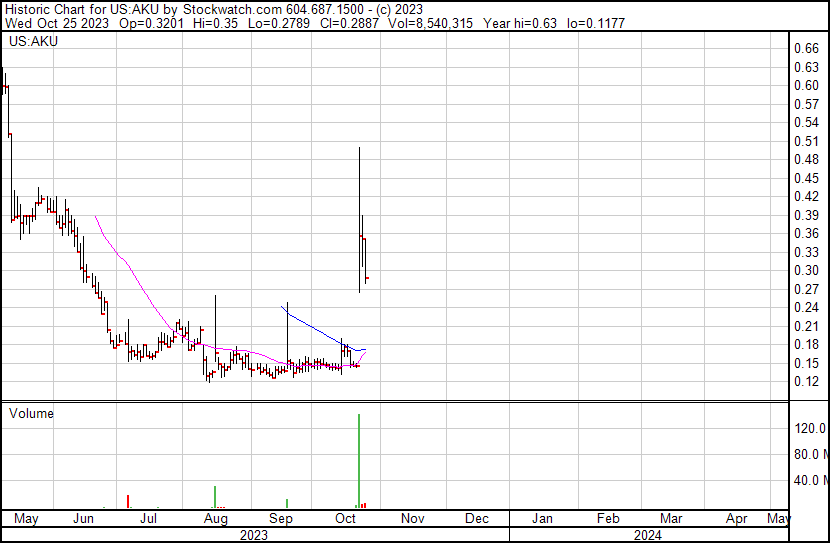Select the Jan label on the time axis

[x=541, y=520]
